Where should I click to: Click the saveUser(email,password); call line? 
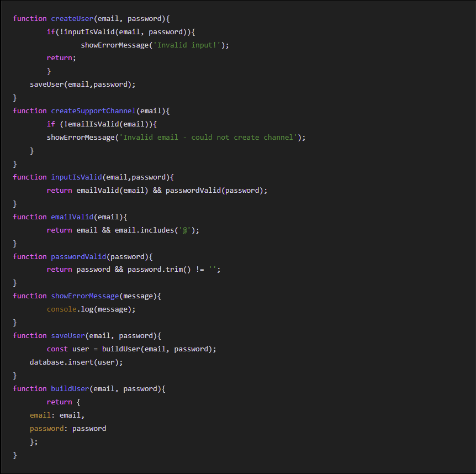pyautogui.click(x=83, y=85)
